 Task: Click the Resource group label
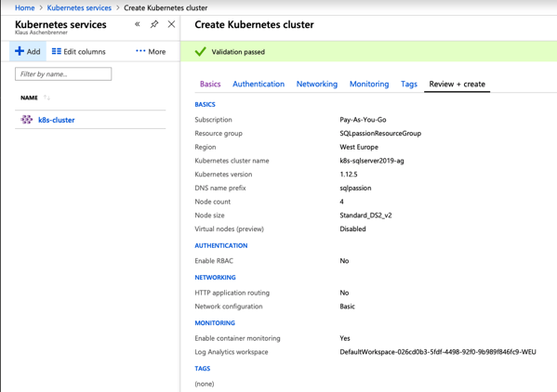(219, 134)
